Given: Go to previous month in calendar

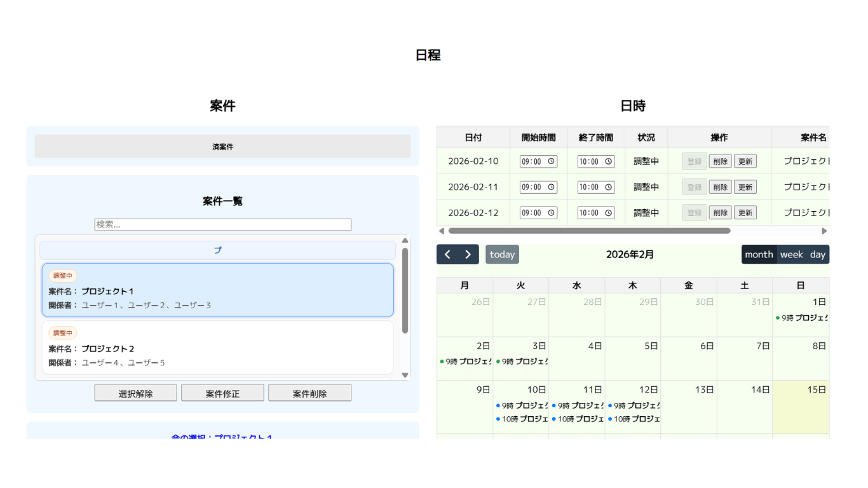Looking at the screenshot, I should (447, 255).
